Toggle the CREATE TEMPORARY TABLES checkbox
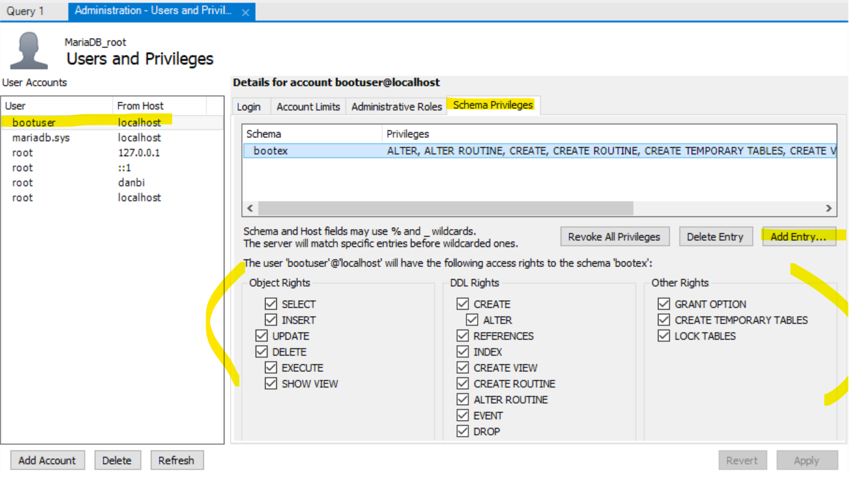This screenshot has width=868, height=478. tap(663, 319)
